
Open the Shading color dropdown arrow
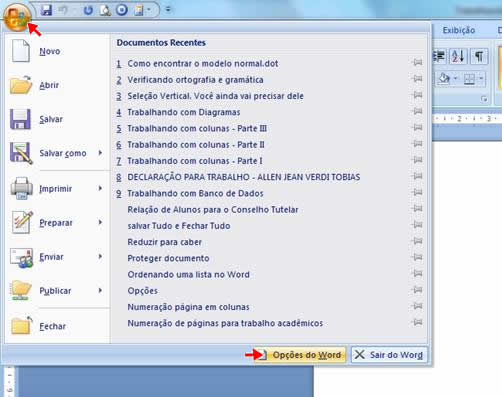[x=455, y=79]
